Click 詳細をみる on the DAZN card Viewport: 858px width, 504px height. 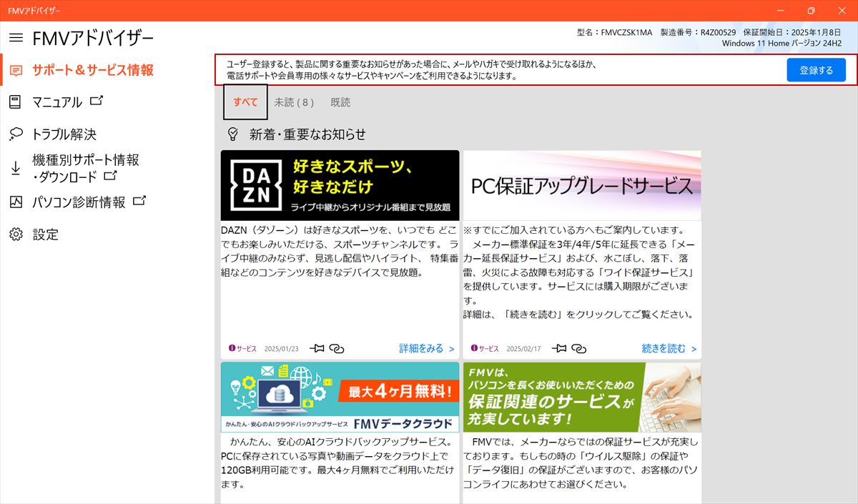click(427, 348)
